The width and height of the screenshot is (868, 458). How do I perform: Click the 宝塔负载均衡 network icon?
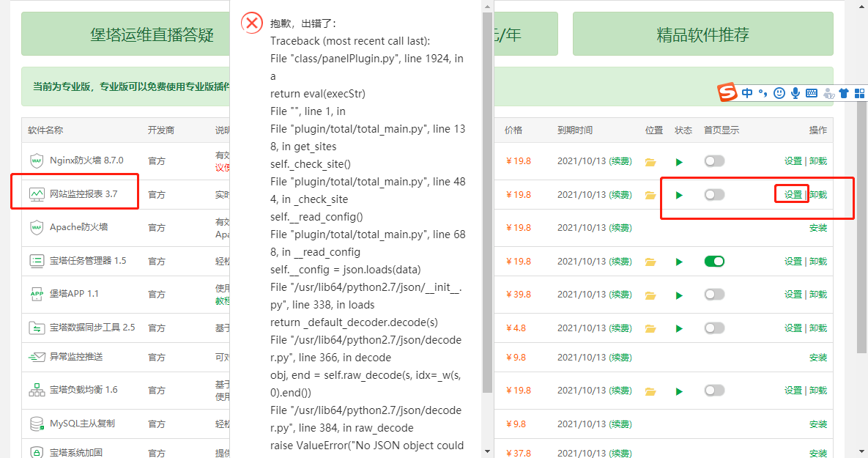point(37,390)
